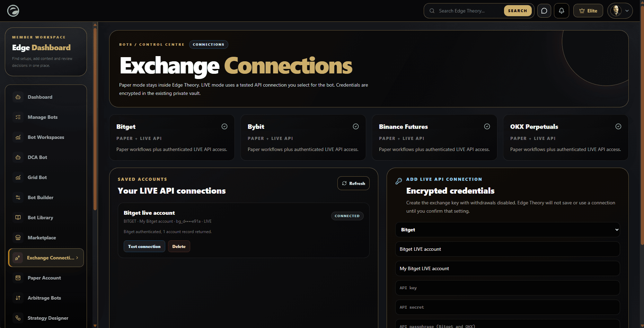The image size is (644, 328).
Task: Select the Bybit exchange card title
Action: point(256,127)
